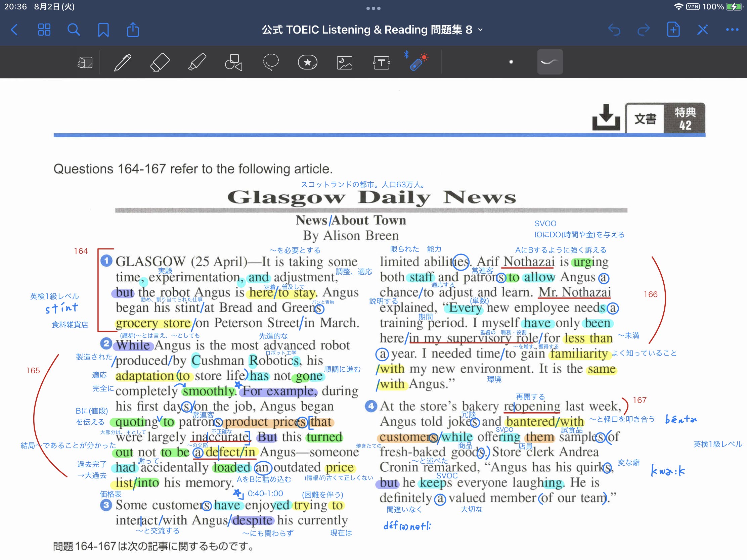Tap the battery status indicator
This screenshot has width=747, height=560.
click(734, 7)
